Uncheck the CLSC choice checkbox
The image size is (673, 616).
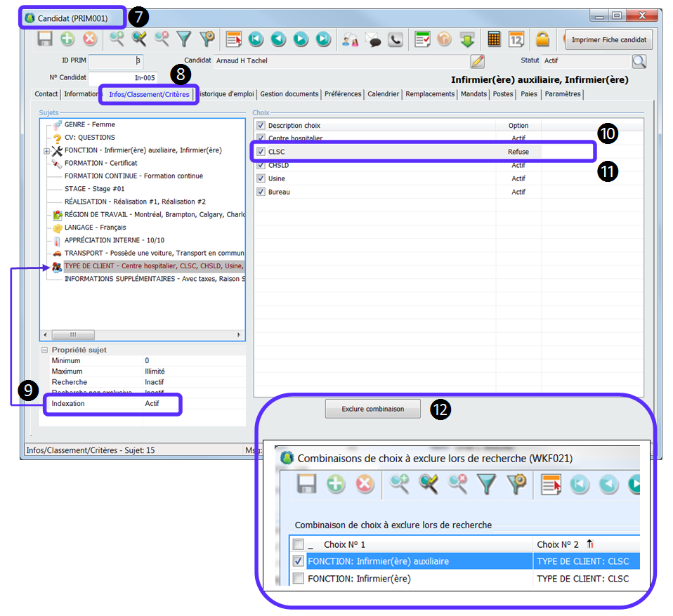261,152
